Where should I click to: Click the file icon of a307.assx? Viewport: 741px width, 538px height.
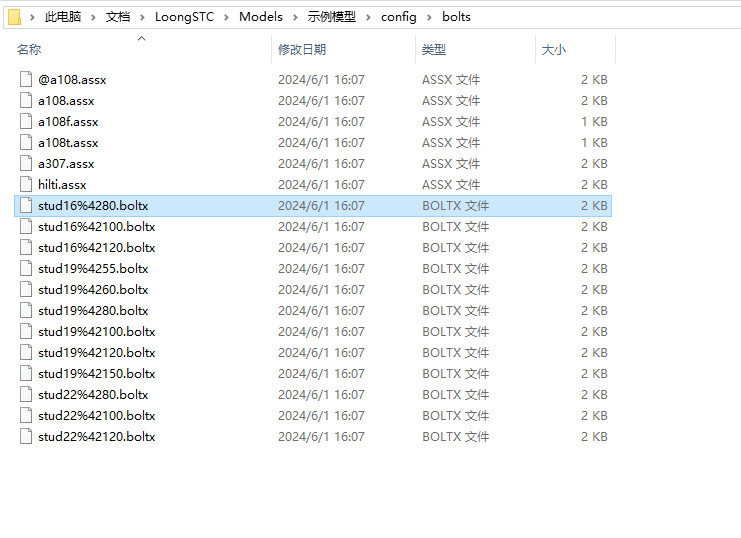(26, 164)
